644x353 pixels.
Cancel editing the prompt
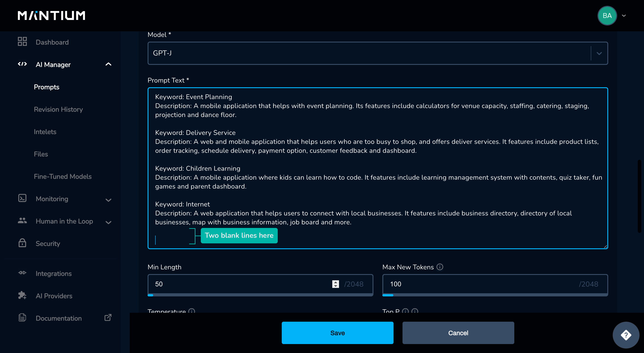click(458, 333)
